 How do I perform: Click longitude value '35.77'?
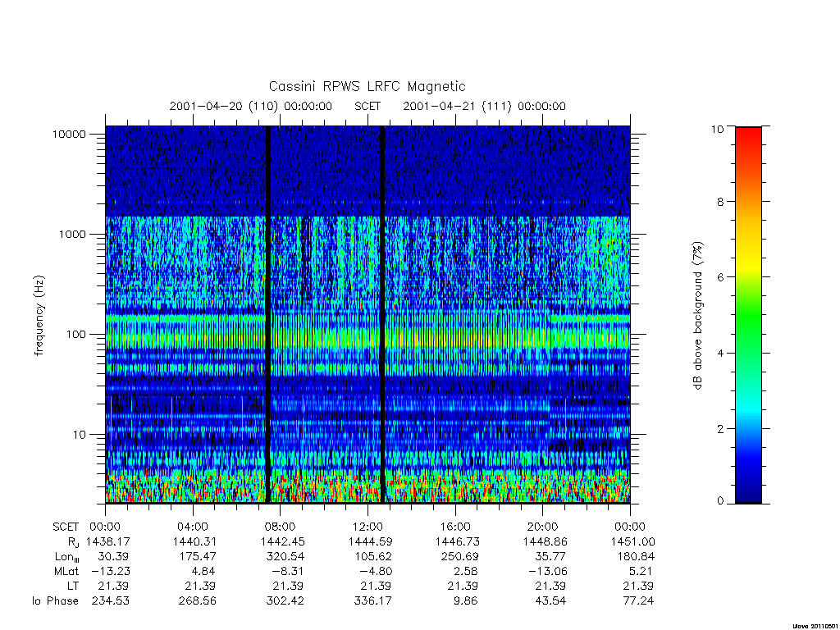point(550,557)
